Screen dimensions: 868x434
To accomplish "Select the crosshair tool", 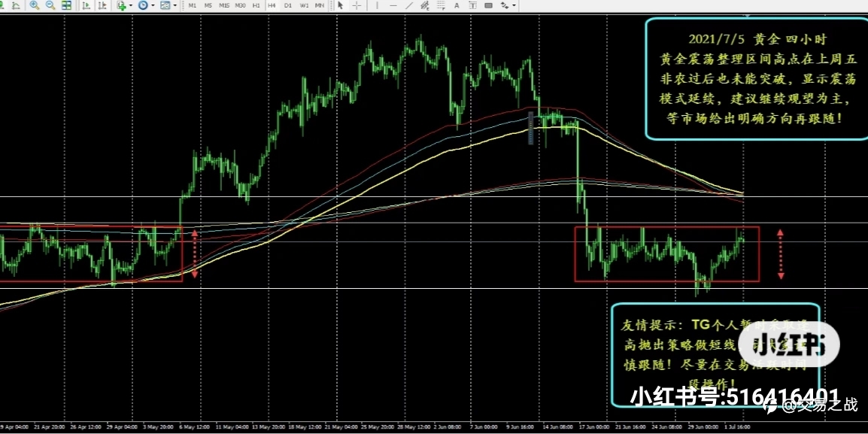I will [357, 5].
